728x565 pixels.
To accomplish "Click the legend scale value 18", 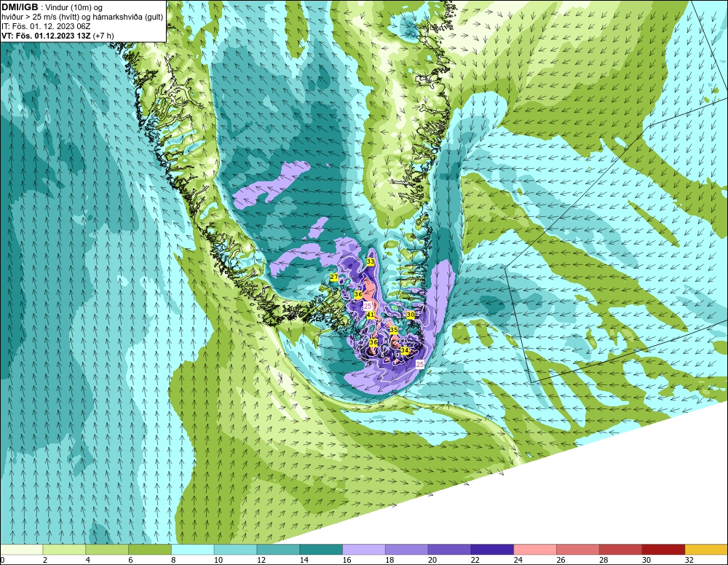I will [389, 560].
